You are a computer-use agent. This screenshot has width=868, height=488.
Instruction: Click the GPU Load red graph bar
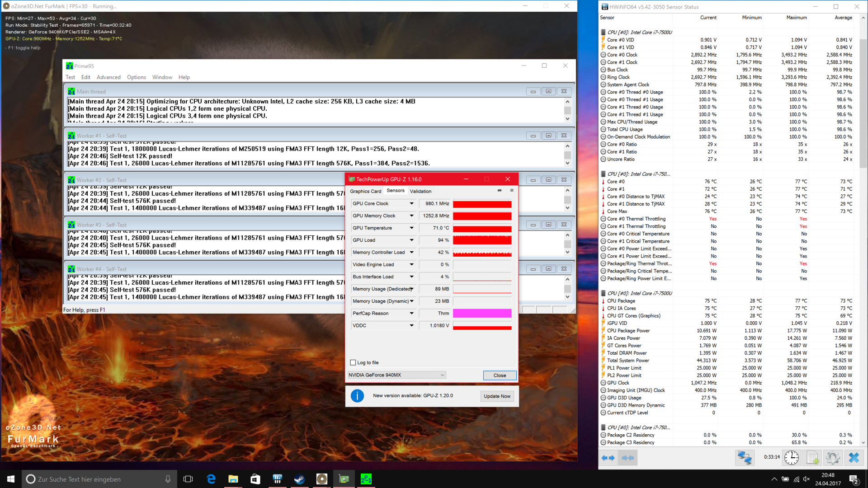(x=482, y=240)
